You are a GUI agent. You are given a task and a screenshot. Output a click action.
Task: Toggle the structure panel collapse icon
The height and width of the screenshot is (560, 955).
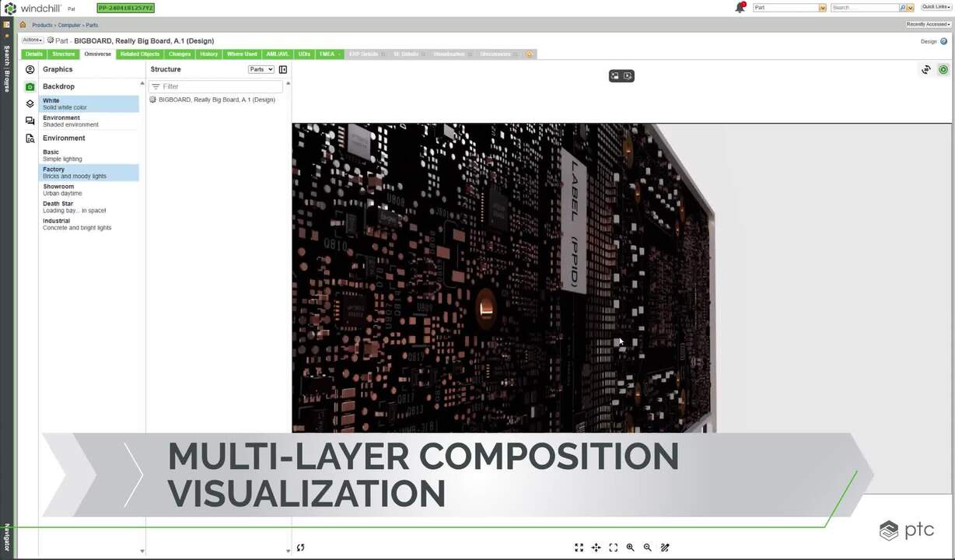click(x=283, y=69)
